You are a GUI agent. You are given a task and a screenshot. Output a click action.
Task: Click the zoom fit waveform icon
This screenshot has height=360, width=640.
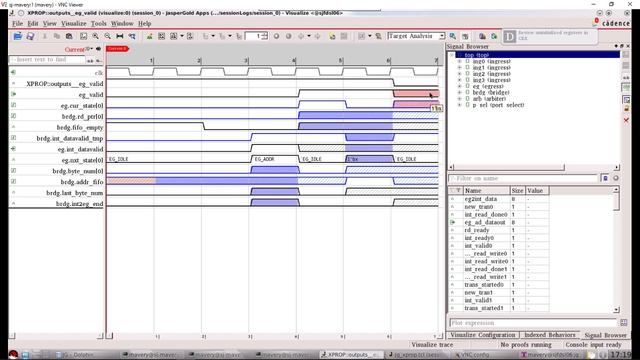83,36
